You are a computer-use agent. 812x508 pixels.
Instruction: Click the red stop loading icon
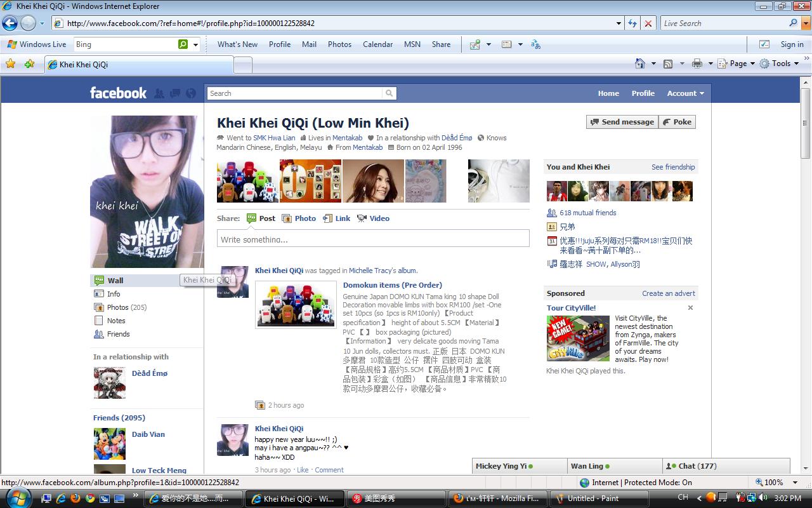(x=648, y=23)
